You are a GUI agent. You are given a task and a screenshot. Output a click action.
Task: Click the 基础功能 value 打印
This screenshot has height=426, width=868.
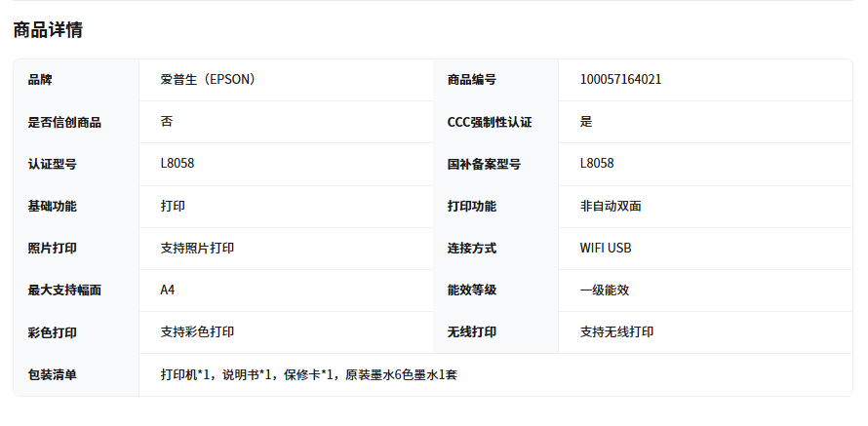(173, 206)
